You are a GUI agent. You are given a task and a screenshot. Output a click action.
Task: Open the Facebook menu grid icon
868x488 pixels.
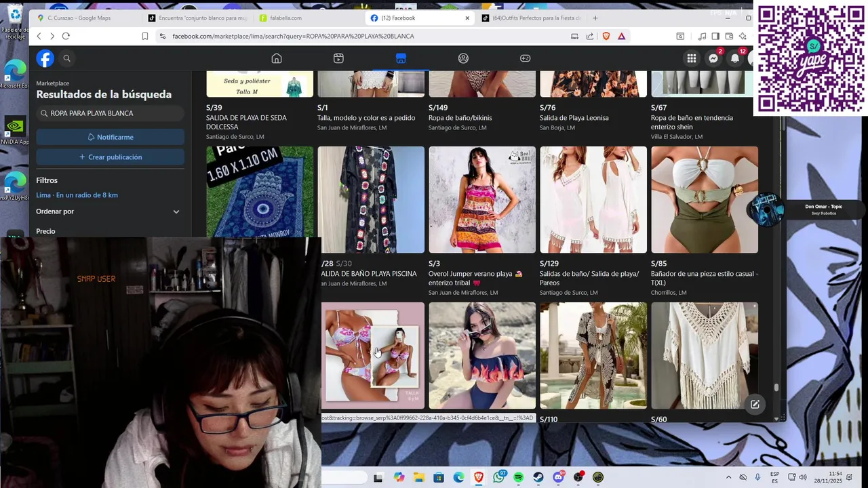pyautogui.click(x=692, y=58)
